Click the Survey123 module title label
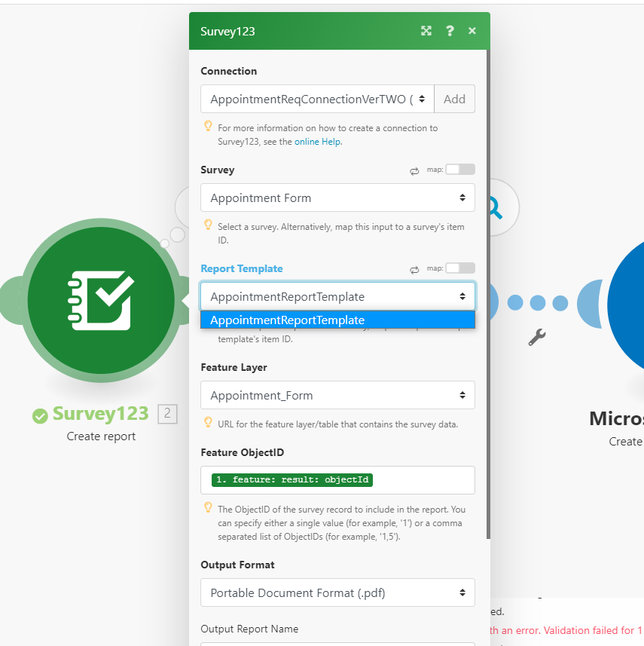The image size is (644, 646). click(100, 414)
